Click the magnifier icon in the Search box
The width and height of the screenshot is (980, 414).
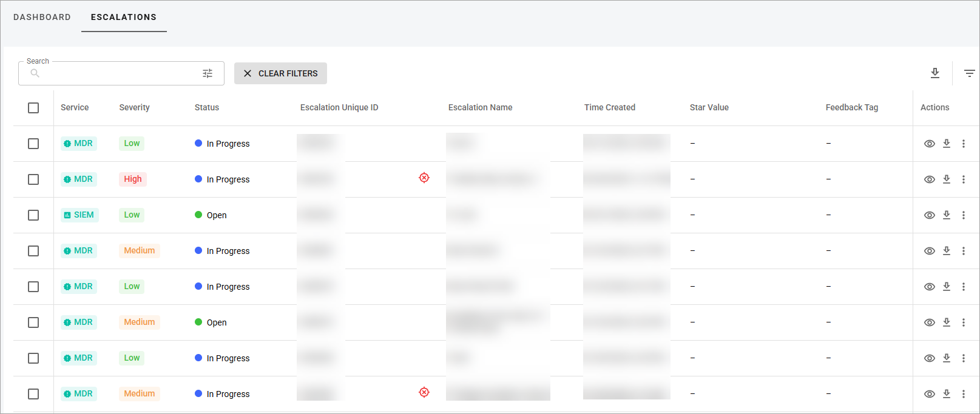point(35,73)
